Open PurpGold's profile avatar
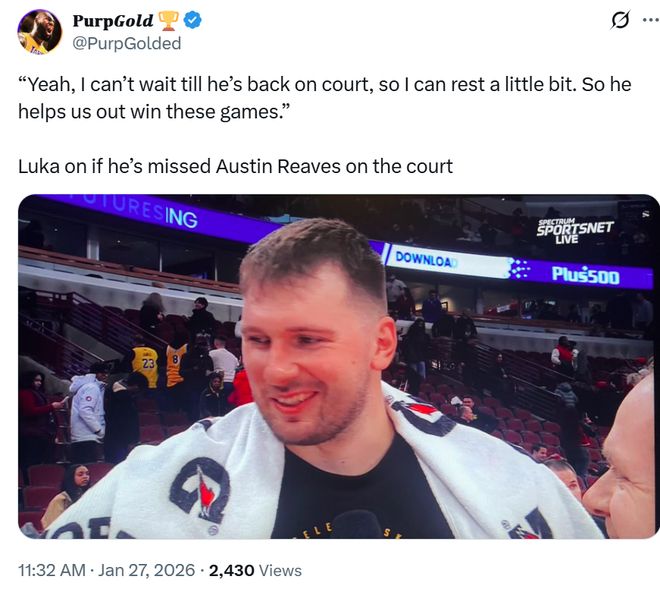 pos(40,31)
